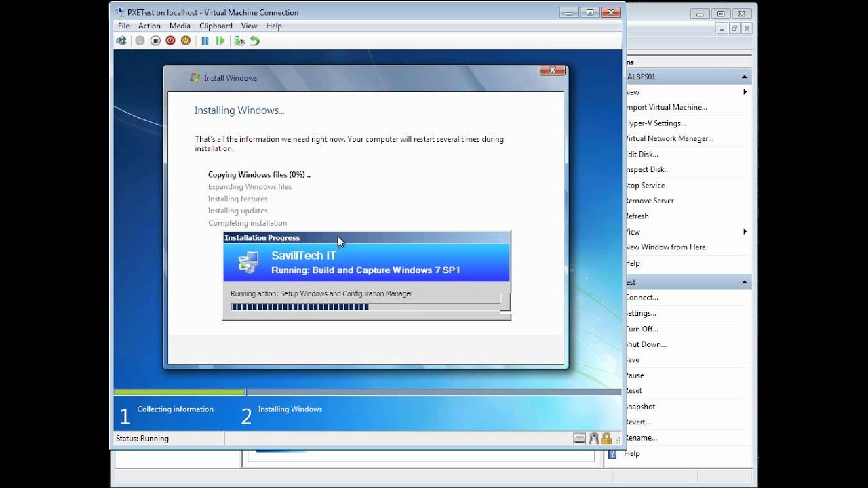Viewport: 868px width, 488px height.
Task: Click 'Installing Windows' stage label at bottom
Action: coord(290,409)
